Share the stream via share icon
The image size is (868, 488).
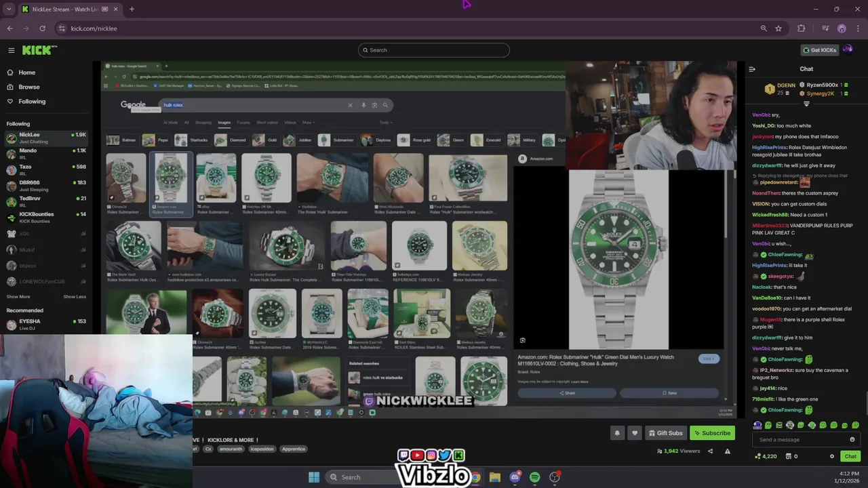[x=710, y=451]
